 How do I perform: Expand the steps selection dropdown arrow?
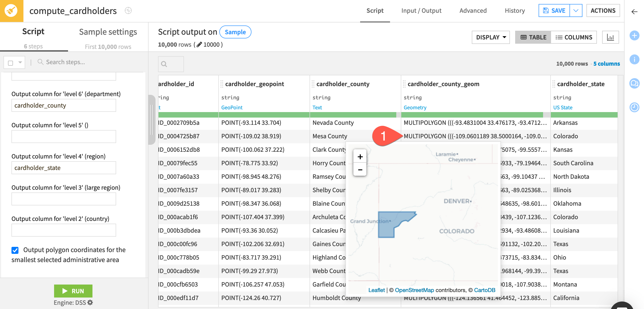pyautogui.click(x=20, y=63)
